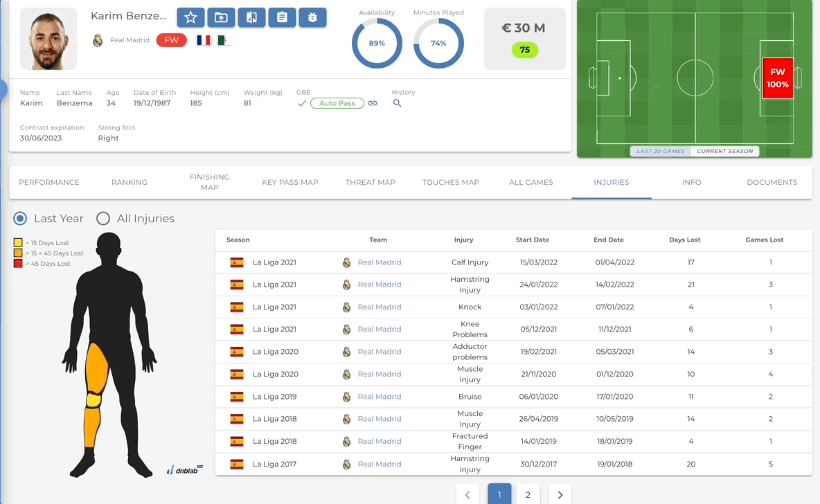Click the orange 15 to 45 Days Lost swatch
This screenshot has width=820, height=504.
tap(18, 253)
